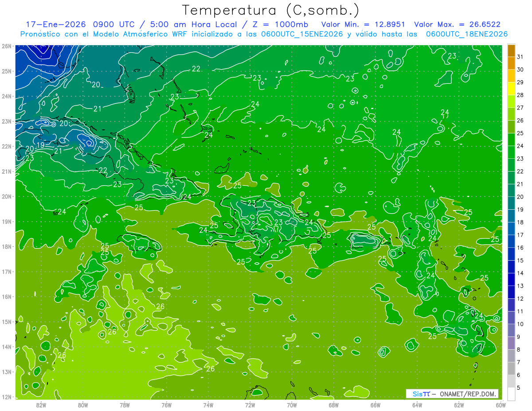The width and height of the screenshot is (532, 411).
Task: Click the 16N latitude axis label
Action: [x=6, y=297]
